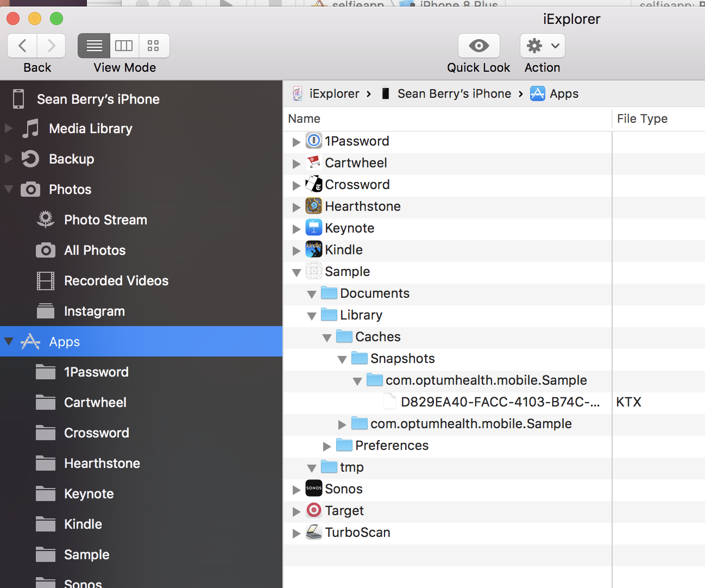Click KTX file type cell
Image resolution: width=705 pixels, height=588 pixels.
click(629, 402)
